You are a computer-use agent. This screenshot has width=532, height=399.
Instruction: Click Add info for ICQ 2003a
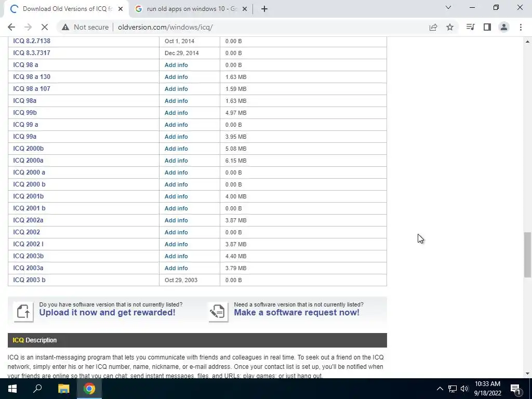tap(176, 268)
